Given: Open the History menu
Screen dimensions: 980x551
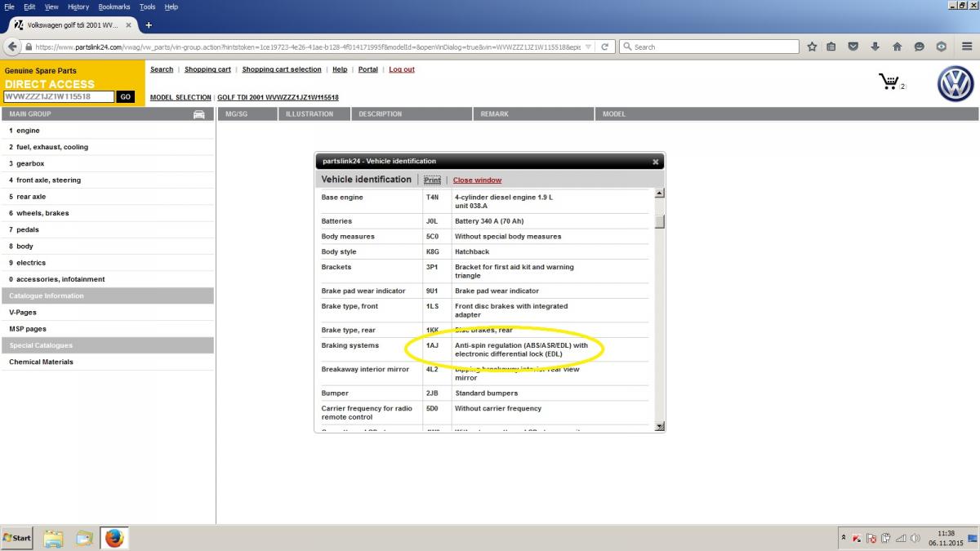Looking at the screenshot, I should tap(78, 7).
